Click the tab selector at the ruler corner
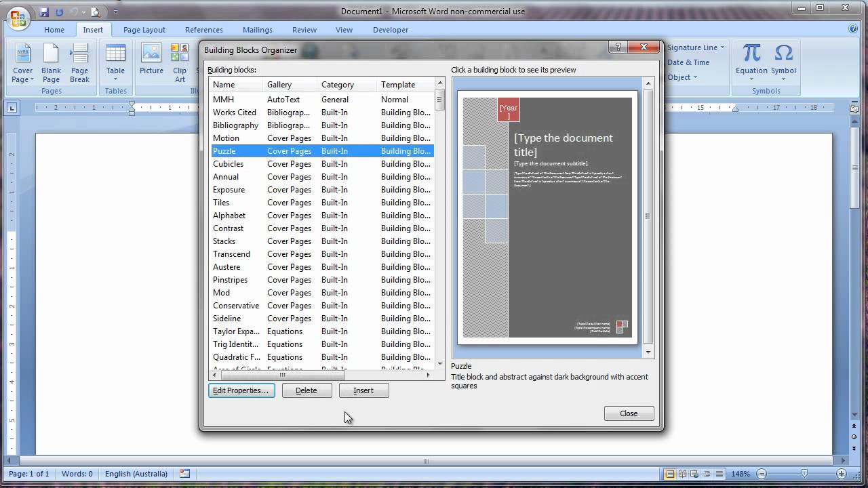The image size is (868, 488). click(x=12, y=107)
